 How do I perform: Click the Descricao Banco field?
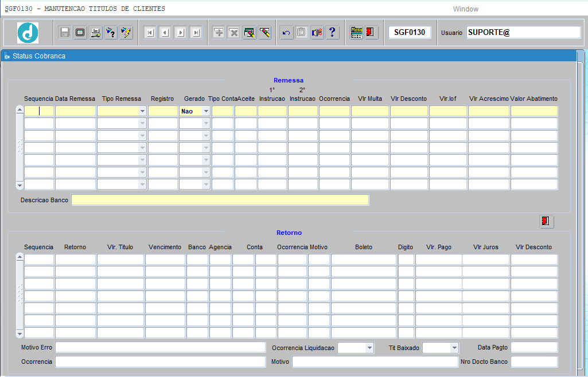(x=220, y=200)
